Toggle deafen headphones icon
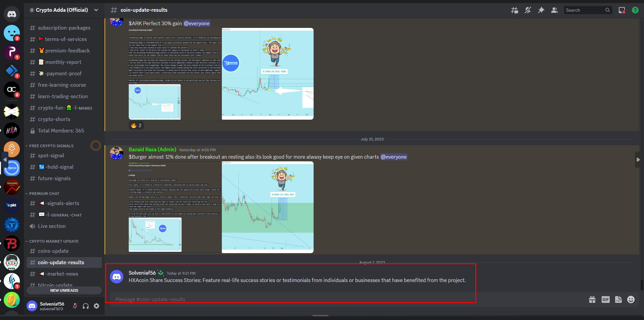The image size is (644, 320). click(86, 306)
